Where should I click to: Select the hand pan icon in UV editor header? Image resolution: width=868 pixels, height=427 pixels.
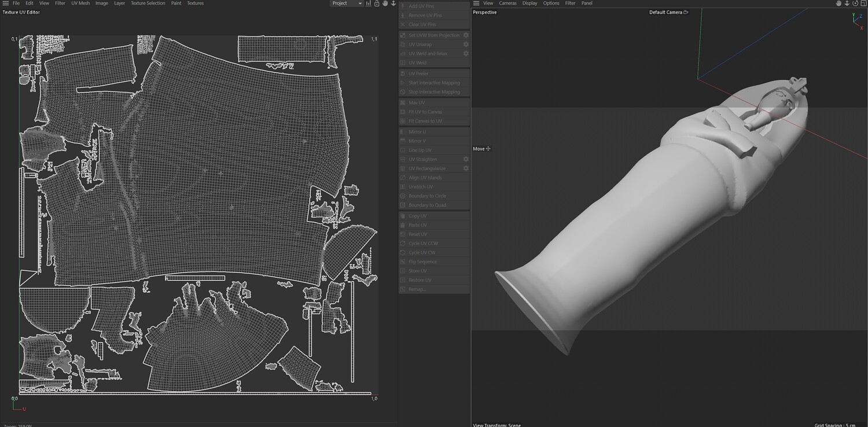pos(385,3)
